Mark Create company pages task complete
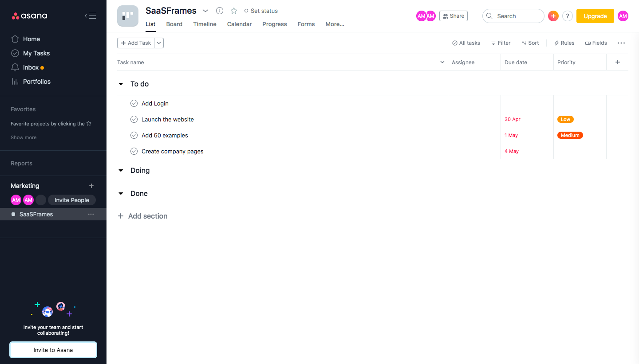The width and height of the screenshot is (639, 364). (134, 151)
